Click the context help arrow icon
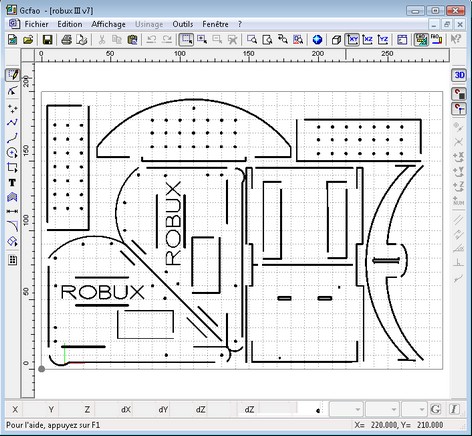 click(456, 40)
